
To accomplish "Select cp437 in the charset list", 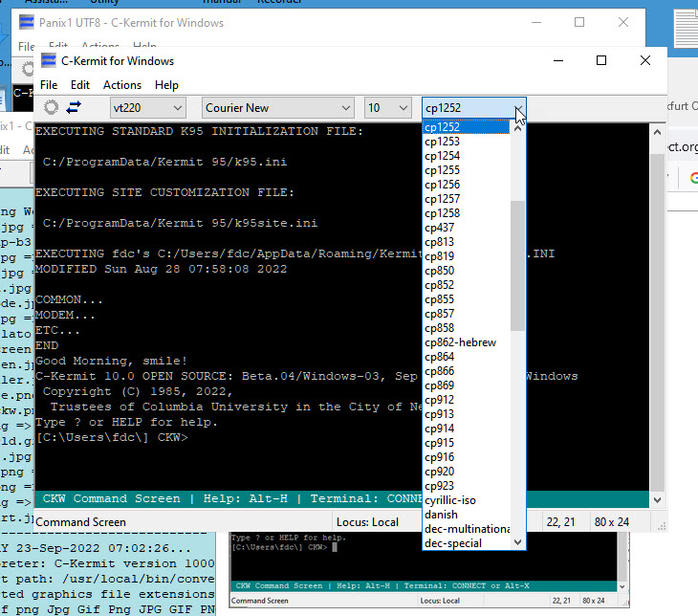I will (x=466, y=227).
